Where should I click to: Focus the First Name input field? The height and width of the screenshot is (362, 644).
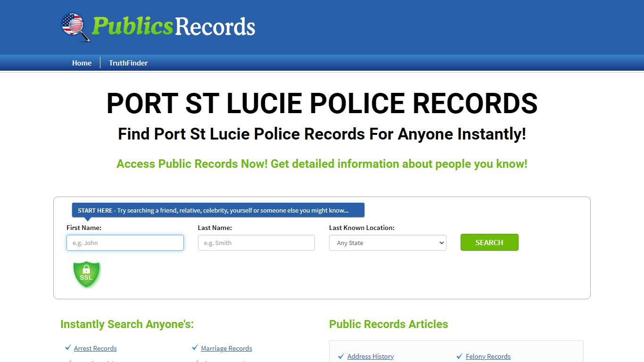125,243
